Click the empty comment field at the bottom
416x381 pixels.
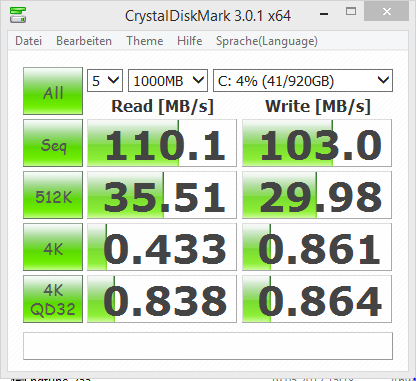point(208,346)
